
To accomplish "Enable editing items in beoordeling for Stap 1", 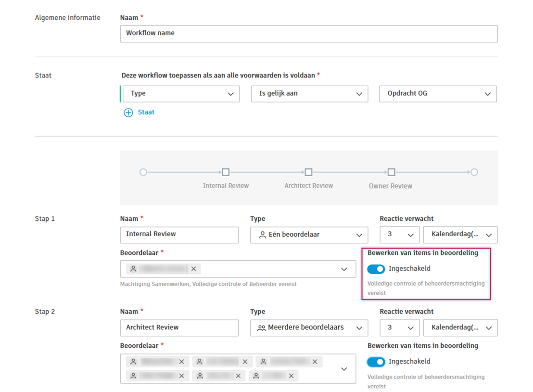I will tap(376, 269).
